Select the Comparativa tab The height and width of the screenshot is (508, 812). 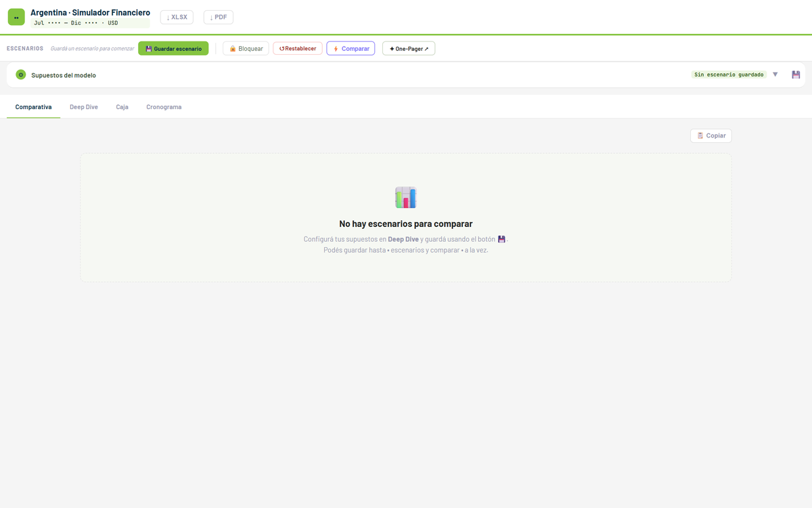34,107
